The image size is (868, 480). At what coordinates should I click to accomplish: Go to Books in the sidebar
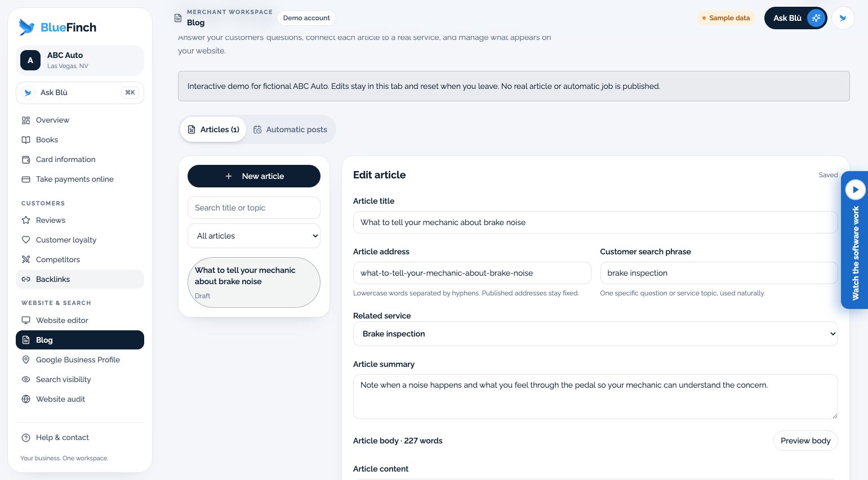coord(80,140)
